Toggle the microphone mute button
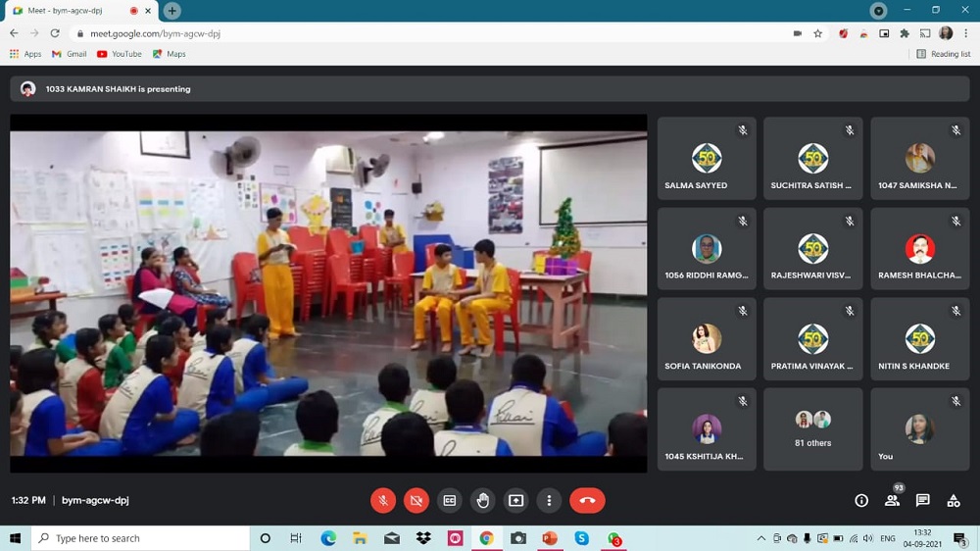 pyautogui.click(x=383, y=500)
